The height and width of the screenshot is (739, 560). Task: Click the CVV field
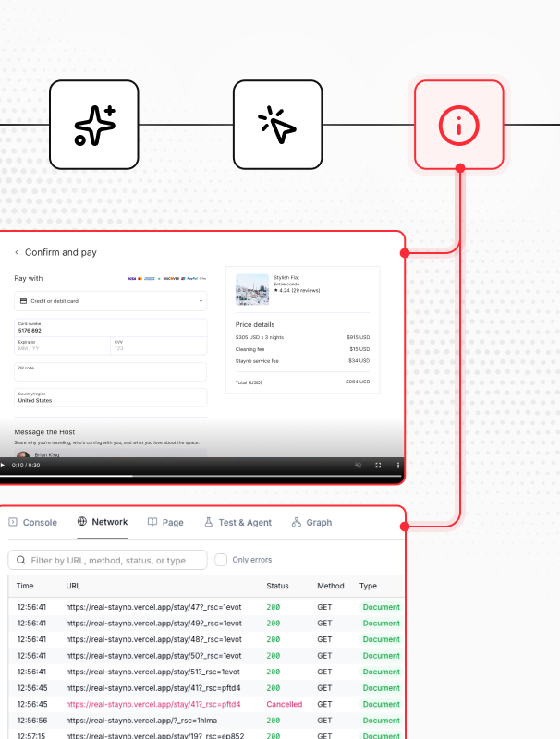[x=159, y=345]
